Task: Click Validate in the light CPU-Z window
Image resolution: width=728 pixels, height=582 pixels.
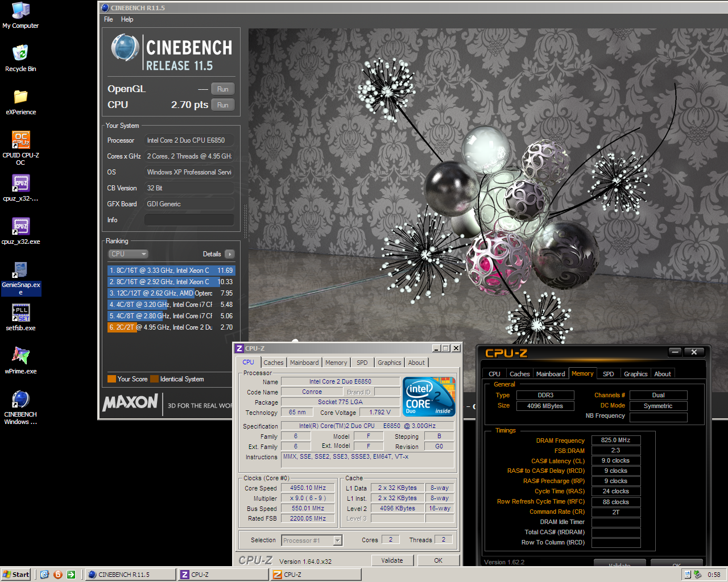Action: [392, 560]
